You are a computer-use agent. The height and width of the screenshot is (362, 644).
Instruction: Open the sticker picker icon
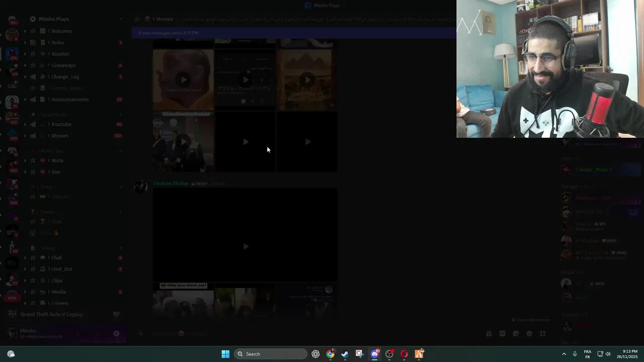(516, 333)
